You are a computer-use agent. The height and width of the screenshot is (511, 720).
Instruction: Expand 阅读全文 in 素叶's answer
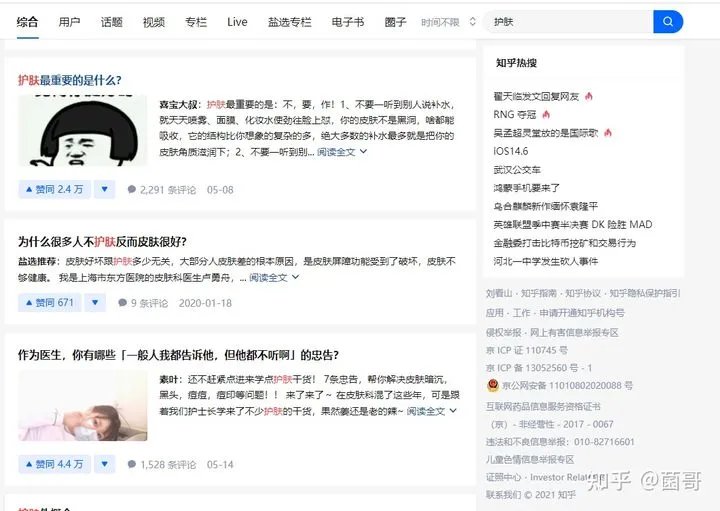point(431,411)
